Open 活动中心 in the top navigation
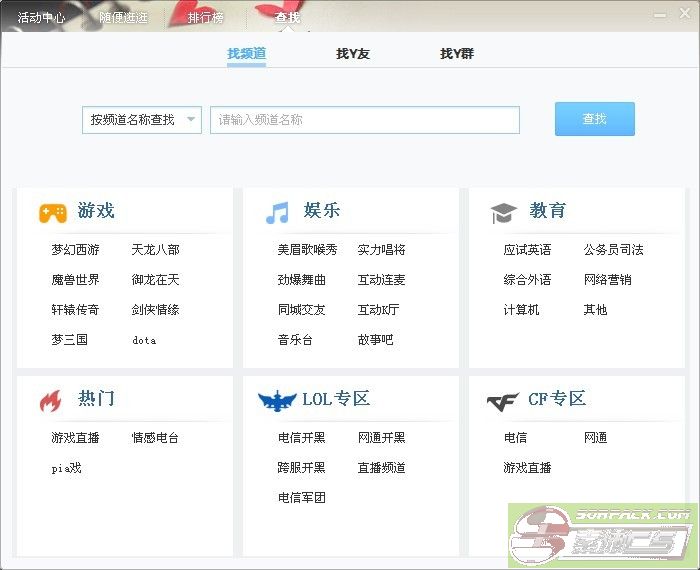 [42, 18]
